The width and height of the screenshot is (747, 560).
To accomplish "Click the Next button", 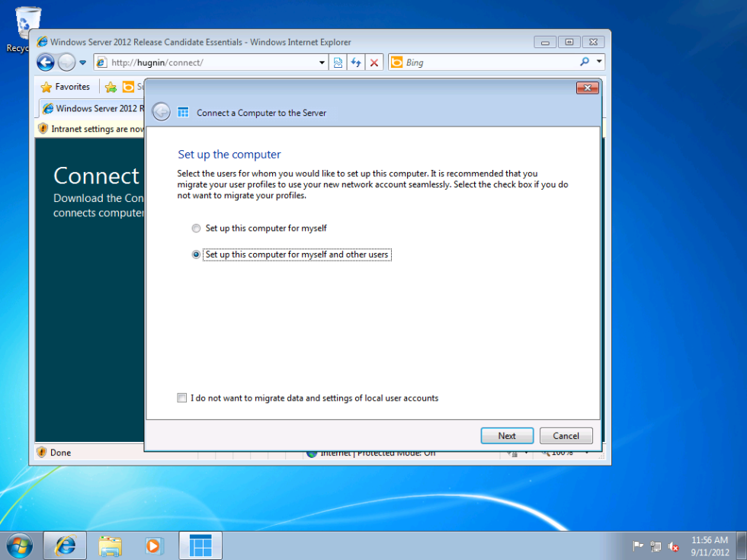I will tap(507, 435).
